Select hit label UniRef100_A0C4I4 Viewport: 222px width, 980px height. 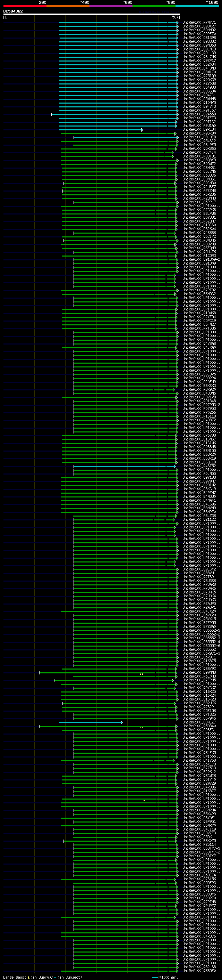tap(199, 153)
